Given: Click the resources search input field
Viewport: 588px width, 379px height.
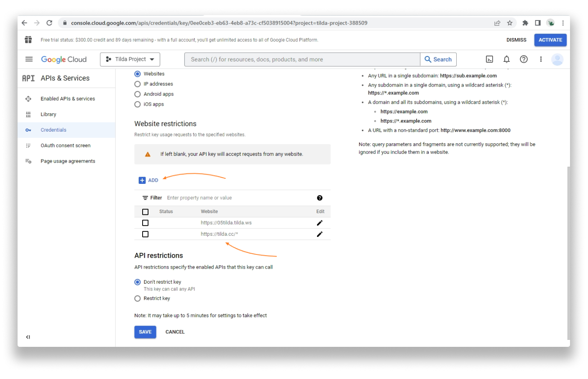Looking at the screenshot, I should (302, 59).
